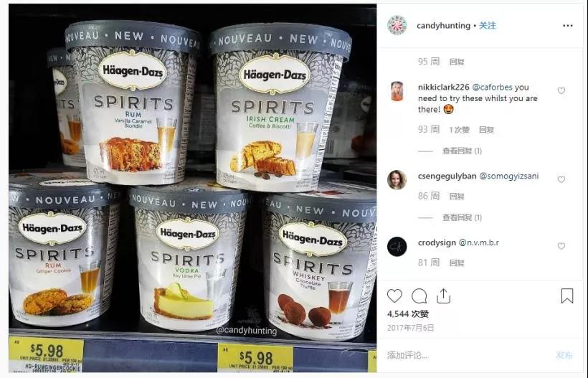The image size is (588, 378).
Task: Toggle like on csengegulyban's comment
Action: (x=561, y=179)
